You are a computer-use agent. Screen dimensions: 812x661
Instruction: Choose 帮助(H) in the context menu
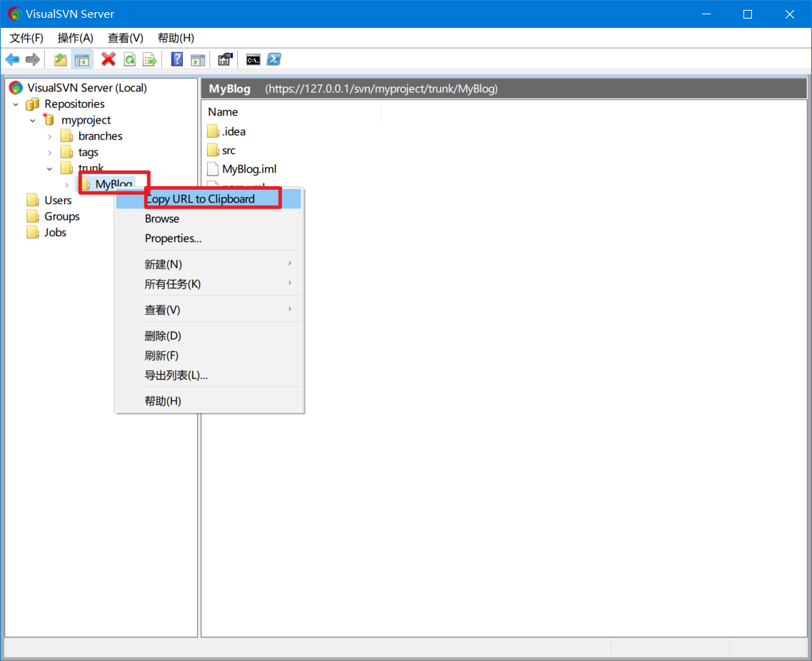(x=209, y=401)
